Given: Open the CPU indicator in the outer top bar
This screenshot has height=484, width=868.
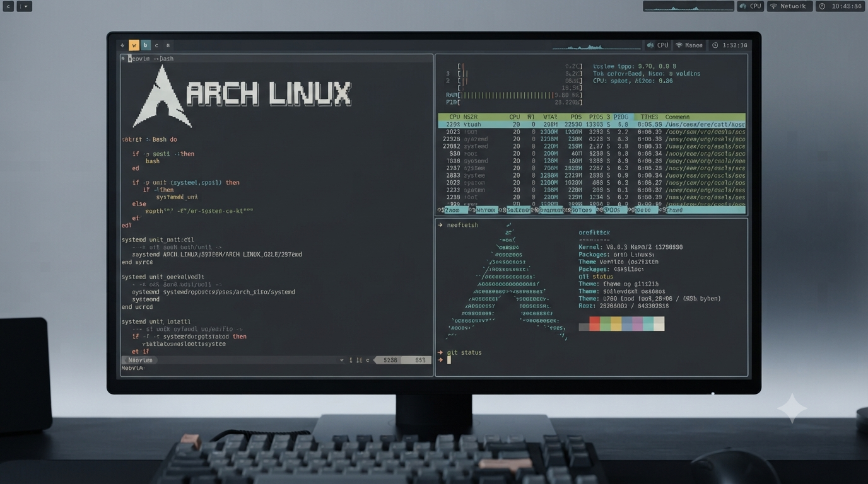Looking at the screenshot, I should pyautogui.click(x=751, y=6).
